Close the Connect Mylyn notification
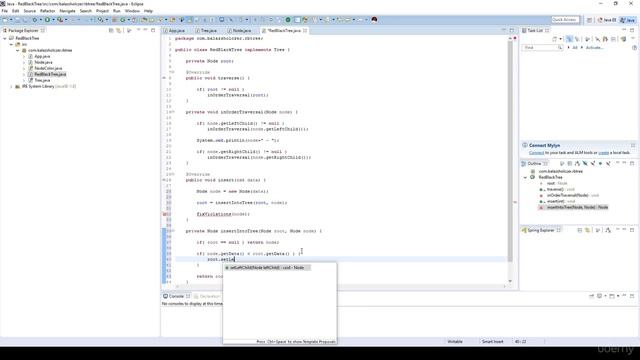640x360 pixels. point(633,145)
